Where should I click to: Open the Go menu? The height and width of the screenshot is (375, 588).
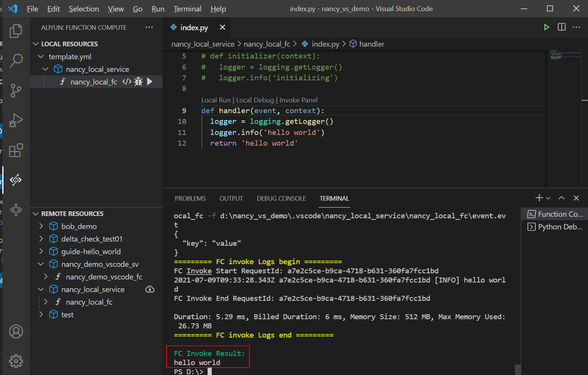coord(138,9)
